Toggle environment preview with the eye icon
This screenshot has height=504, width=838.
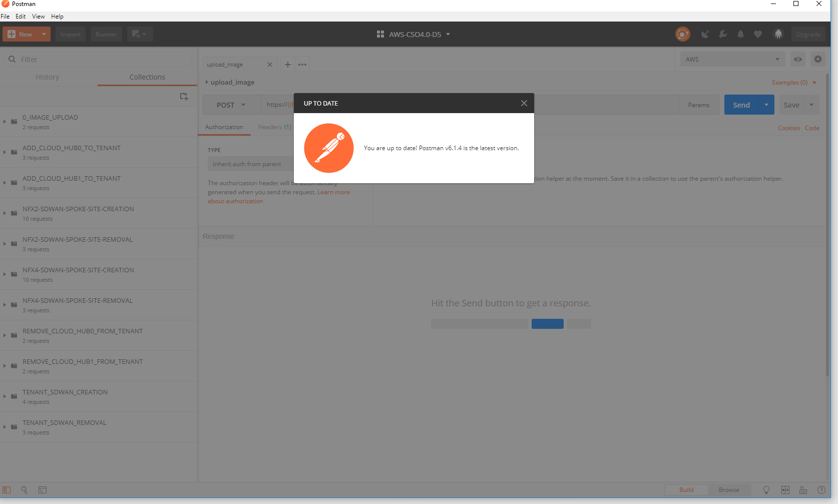797,59
